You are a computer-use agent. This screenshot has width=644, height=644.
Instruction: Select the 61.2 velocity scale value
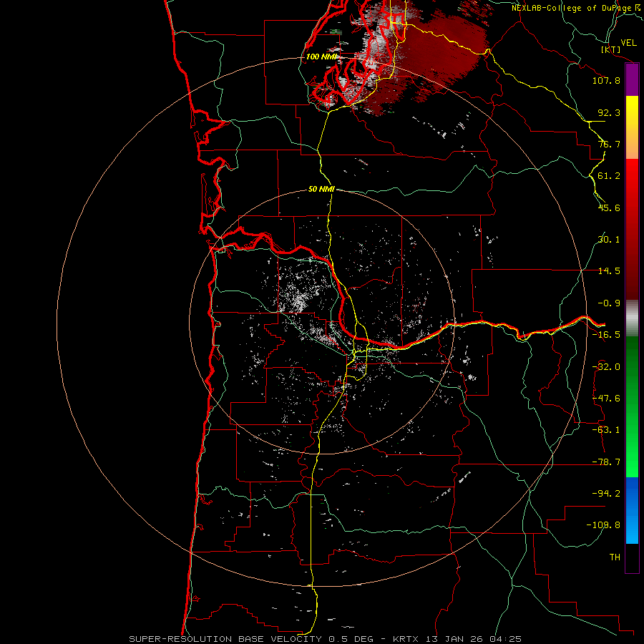pos(609,176)
